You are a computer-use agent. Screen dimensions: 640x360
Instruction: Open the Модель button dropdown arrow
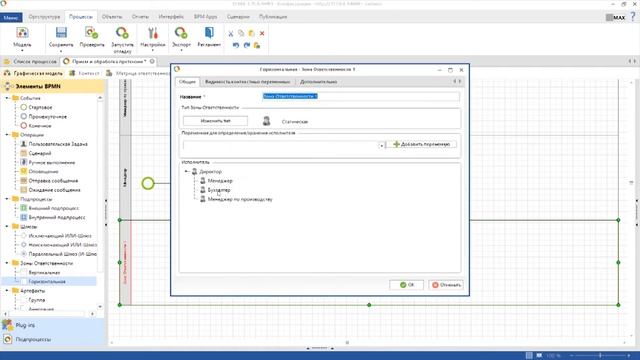coord(22,51)
